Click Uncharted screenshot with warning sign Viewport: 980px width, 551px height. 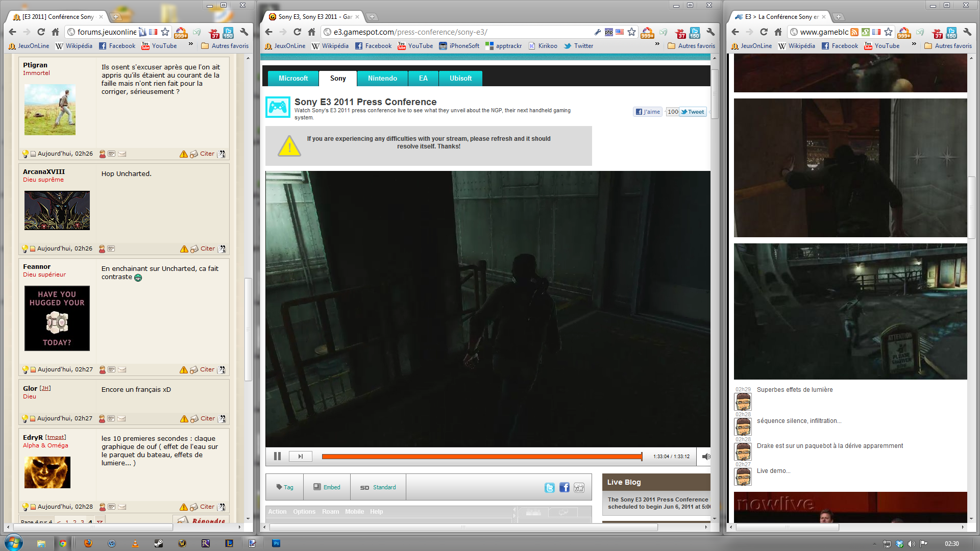click(x=850, y=311)
